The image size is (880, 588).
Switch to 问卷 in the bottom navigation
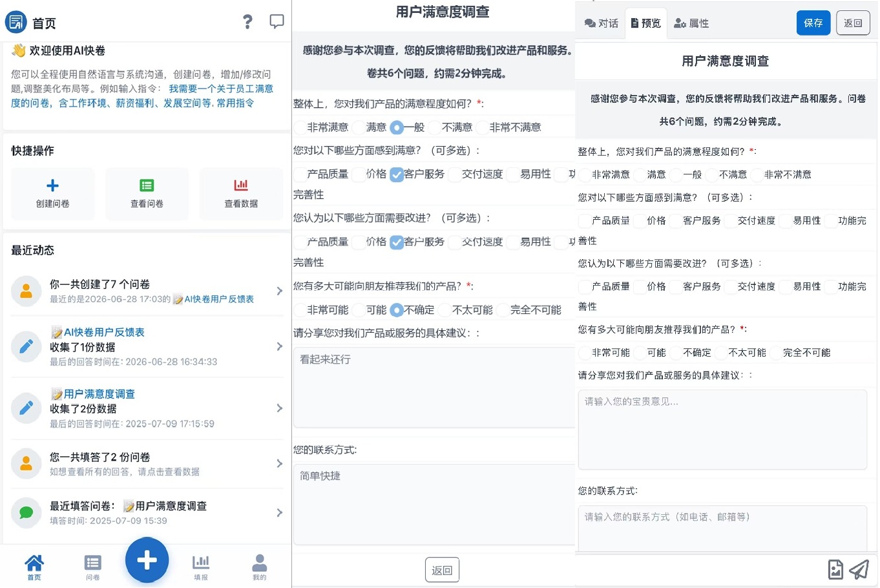(93, 566)
